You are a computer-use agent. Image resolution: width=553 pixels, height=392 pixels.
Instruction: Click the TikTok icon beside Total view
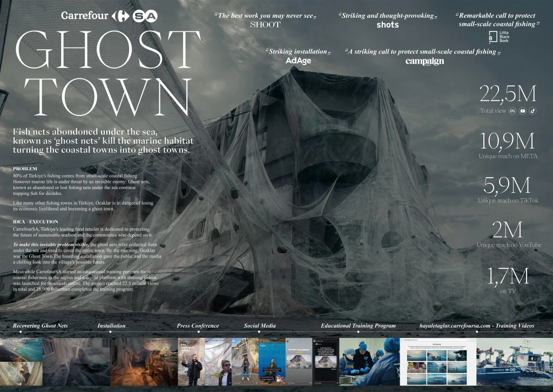tap(532, 111)
